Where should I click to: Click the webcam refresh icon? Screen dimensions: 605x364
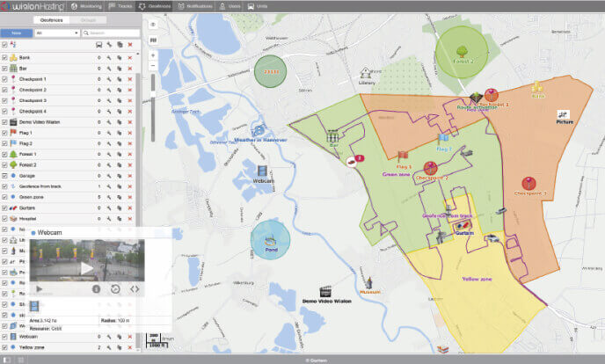point(115,288)
